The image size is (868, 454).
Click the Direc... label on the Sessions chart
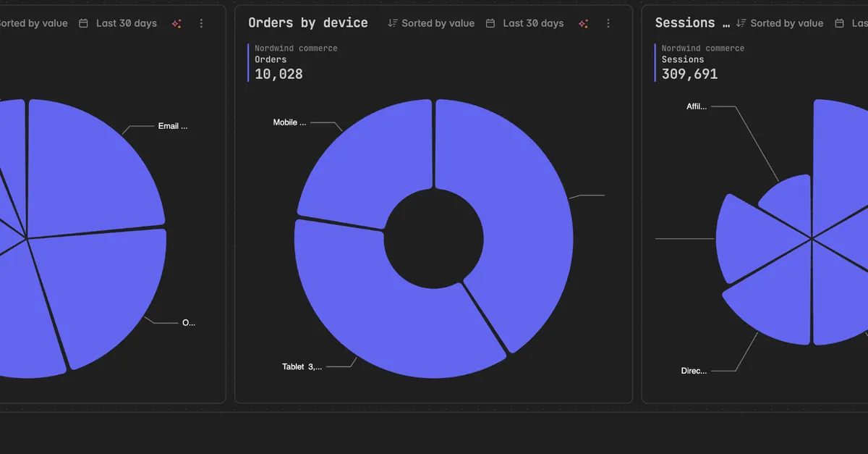pyautogui.click(x=694, y=371)
